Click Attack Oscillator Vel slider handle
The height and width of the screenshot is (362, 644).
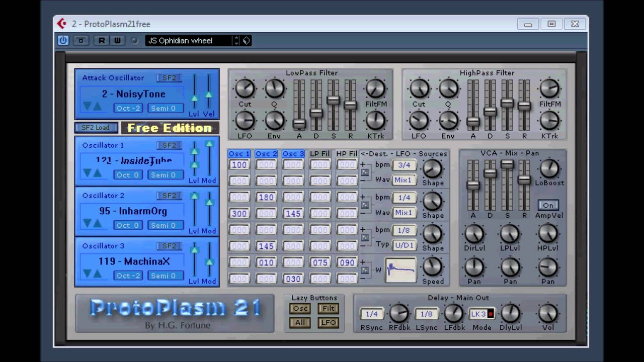[209, 94]
